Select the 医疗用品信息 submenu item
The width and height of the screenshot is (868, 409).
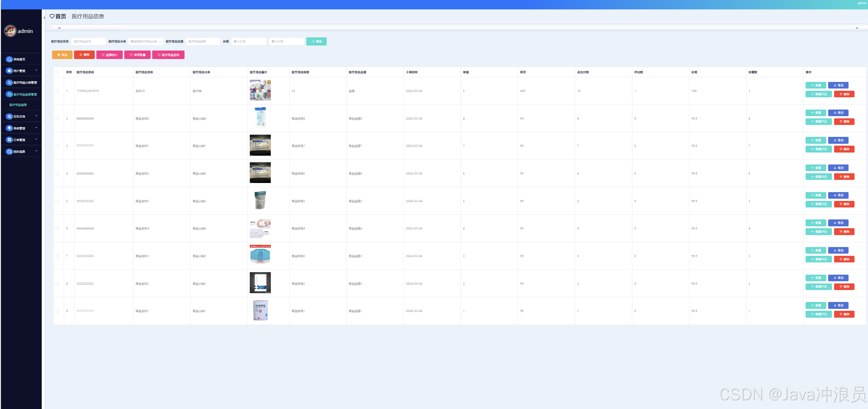pos(18,105)
